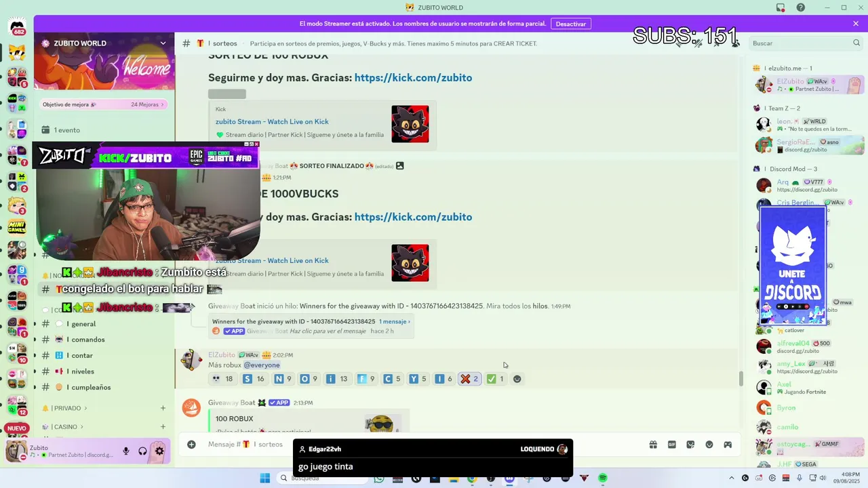Toggle the O letter reaction with 9
This screenshot has height=488, width=868.
309,379
